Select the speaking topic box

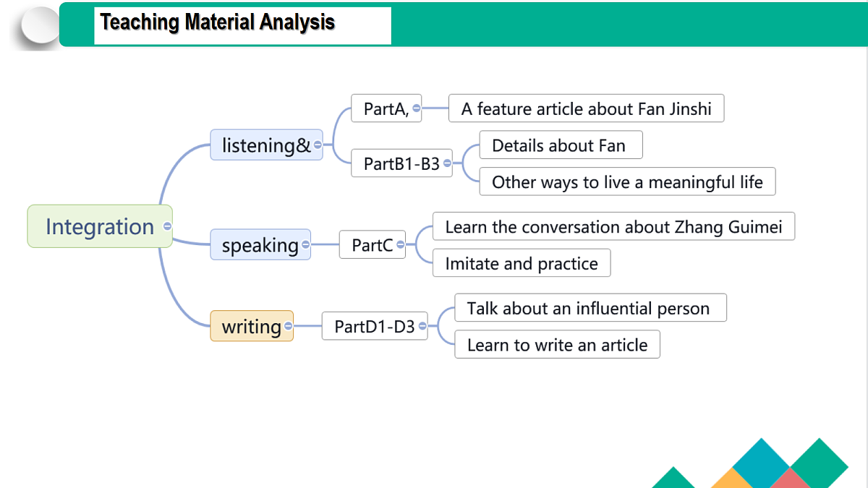(x=260, y=245)
